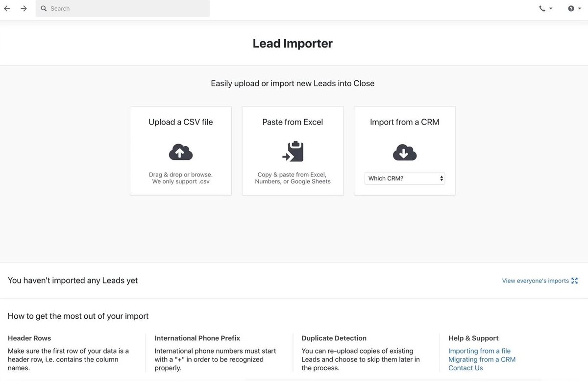Open the Which CRM? dropdown
This screenshot has width=588, height=381.
pos(405,178)
